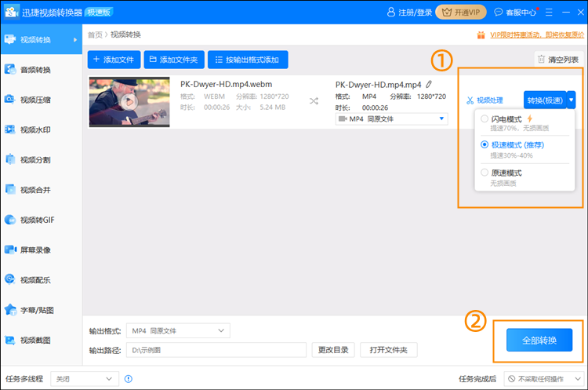Click the 提速30%-40% description text

tap(511, 155)
